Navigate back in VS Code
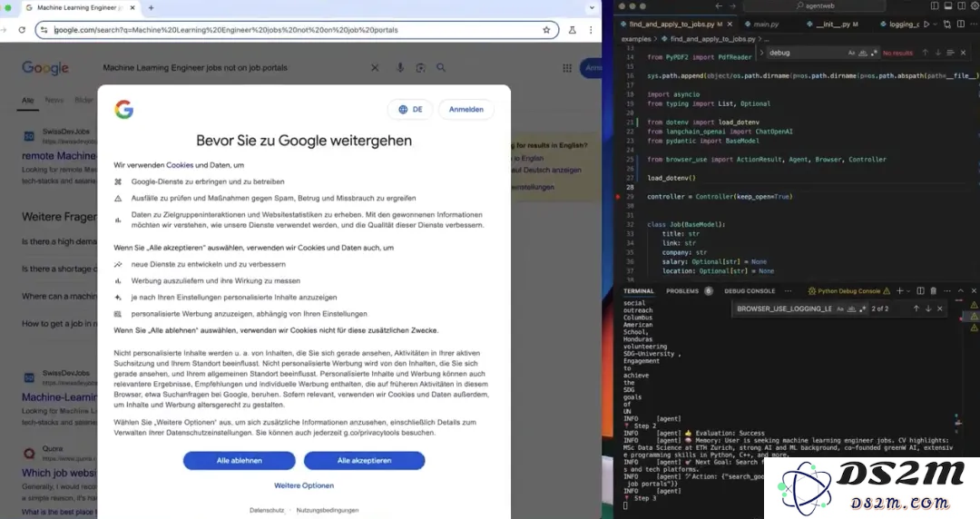Viewport: 980px width, 519px height. point(719,5)
